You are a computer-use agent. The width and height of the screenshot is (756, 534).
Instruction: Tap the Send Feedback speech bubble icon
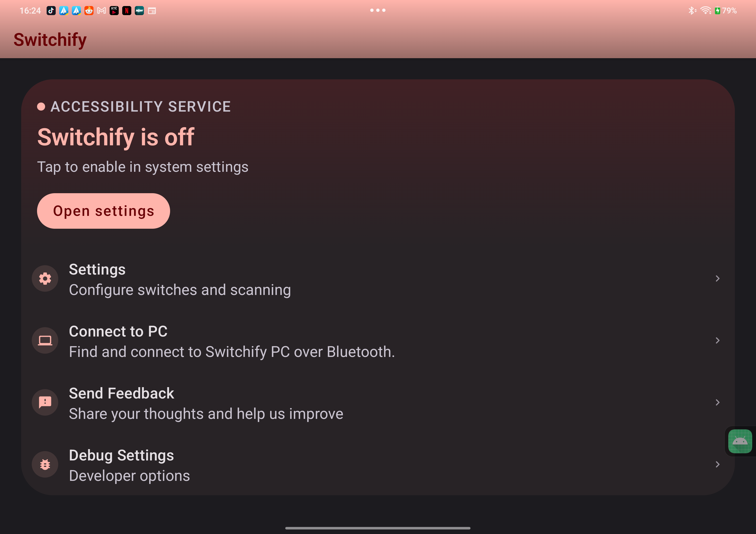tap(45, 403)
